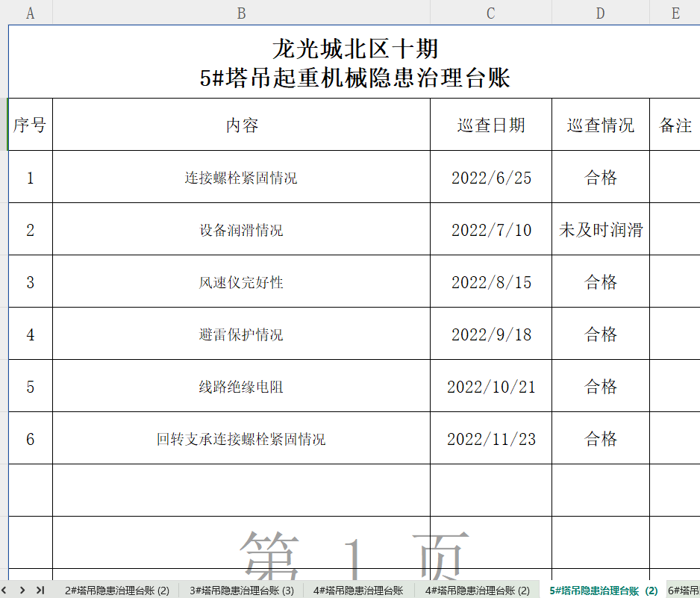Switch to 2#塔吊隐患治理台账 (2) sheet tab
700x598 pixels.
[116, 591]
